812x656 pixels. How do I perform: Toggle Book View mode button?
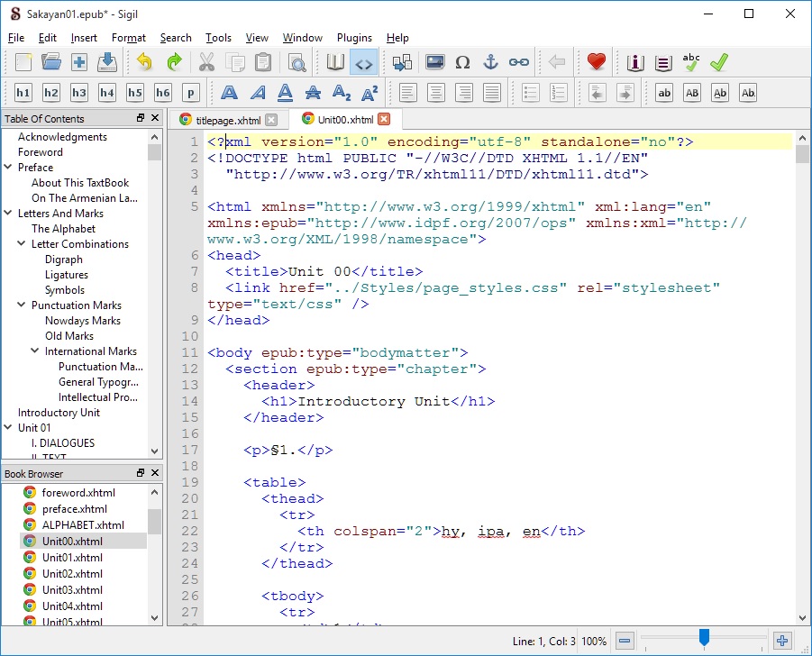(335, 62)
